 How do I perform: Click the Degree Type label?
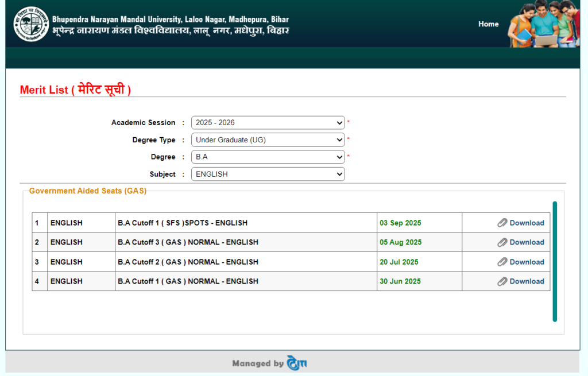point(154,140)
